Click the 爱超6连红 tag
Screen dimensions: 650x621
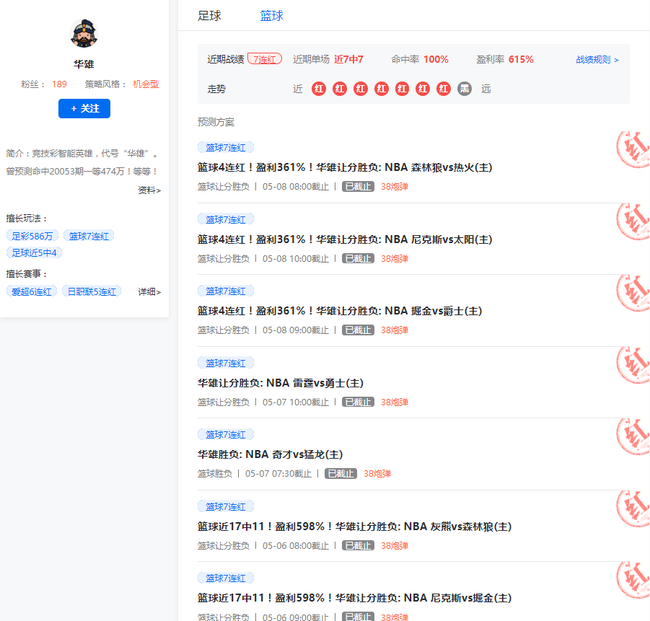coord(32,292)
